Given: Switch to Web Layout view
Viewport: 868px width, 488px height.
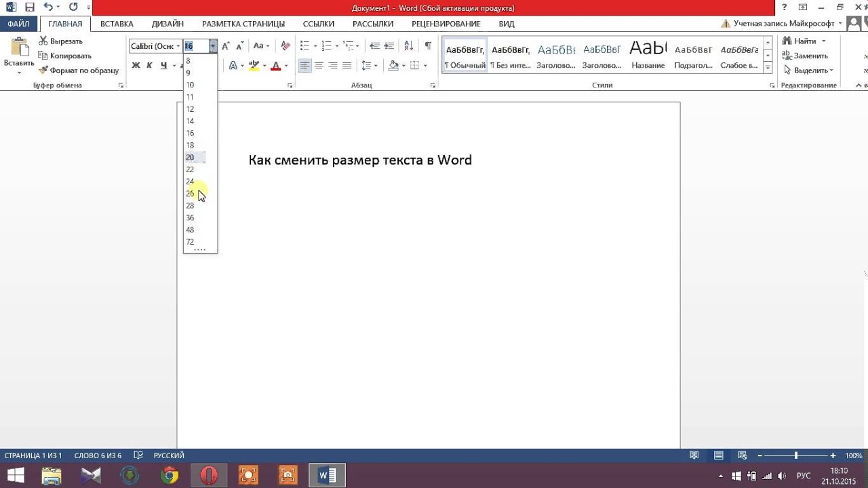Looking at the screenshot, I should (x=743, y=455).
